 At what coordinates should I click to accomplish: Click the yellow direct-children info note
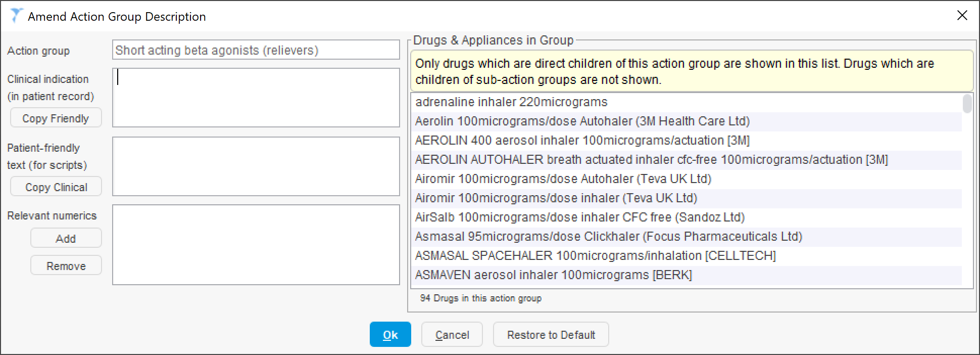click(x=692, y=71)
